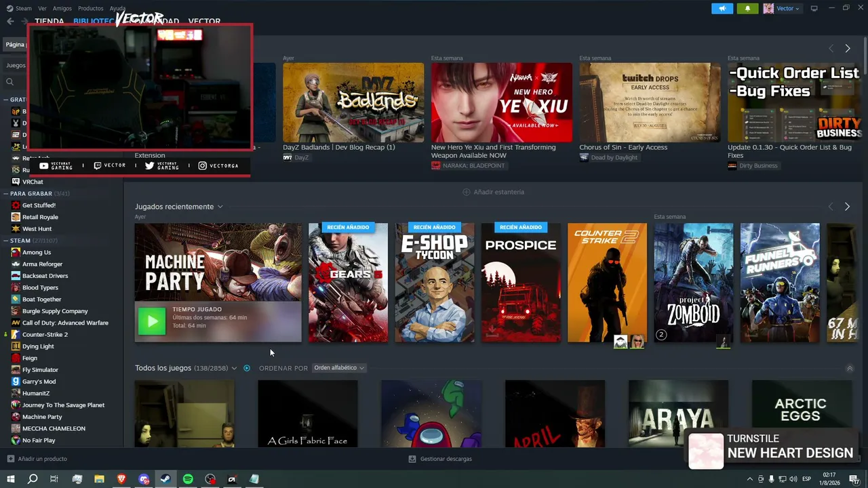The width and height of the screenshot is (868, 488).
Task: Switch to Big Picture mode icon
Action: pyautogui.click(x=814, y=8)
